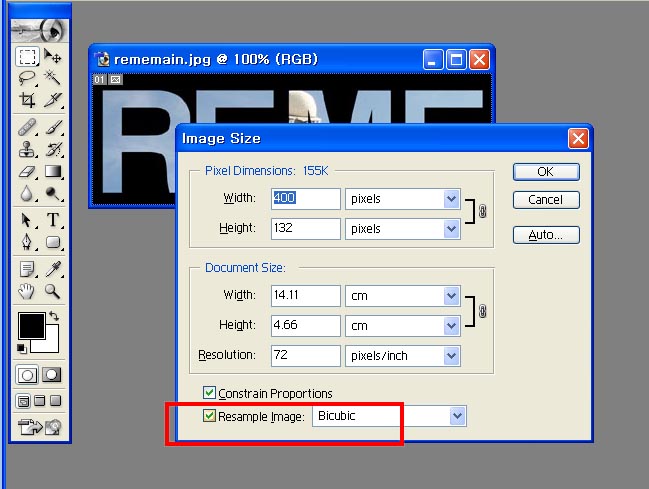Open pixel Height units dropdown
Viewport: 649px width, 489px height.
(451, 229)
